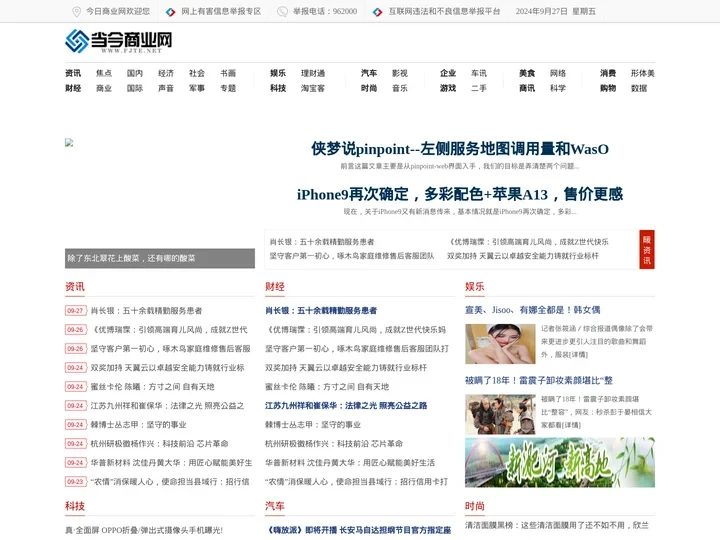Open 真·全面屏 OPPO折叠 article in 科技

(x=144, y=530)
